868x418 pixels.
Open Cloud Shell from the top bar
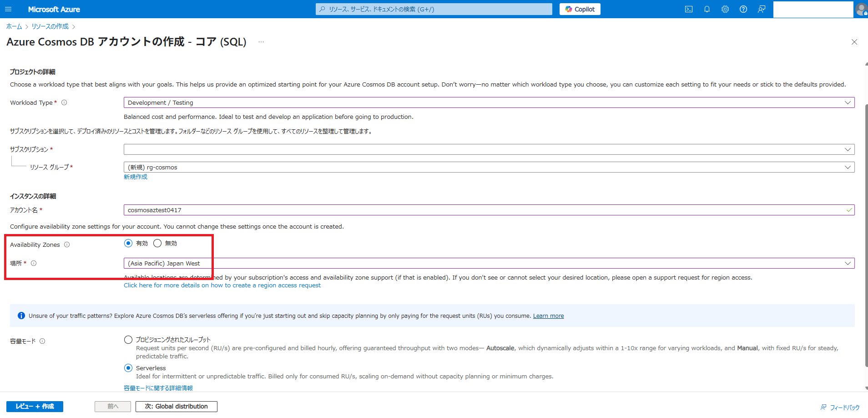click(x=689, y=9)
